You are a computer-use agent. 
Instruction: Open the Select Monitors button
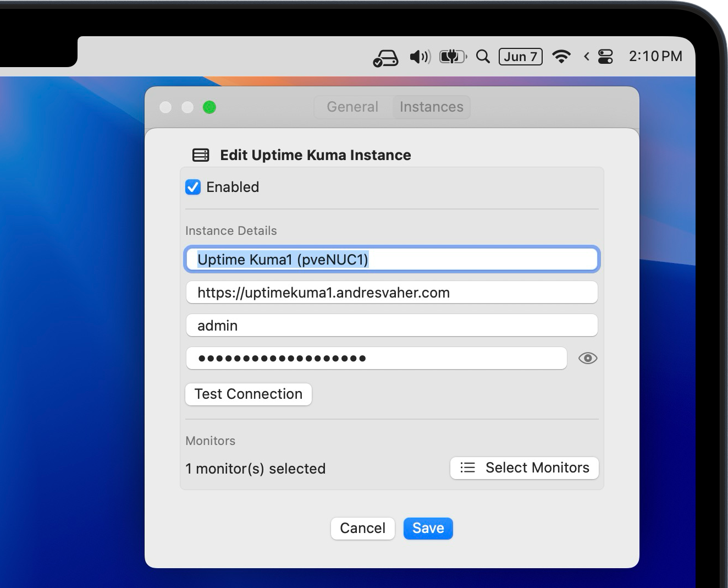point(525,468)
